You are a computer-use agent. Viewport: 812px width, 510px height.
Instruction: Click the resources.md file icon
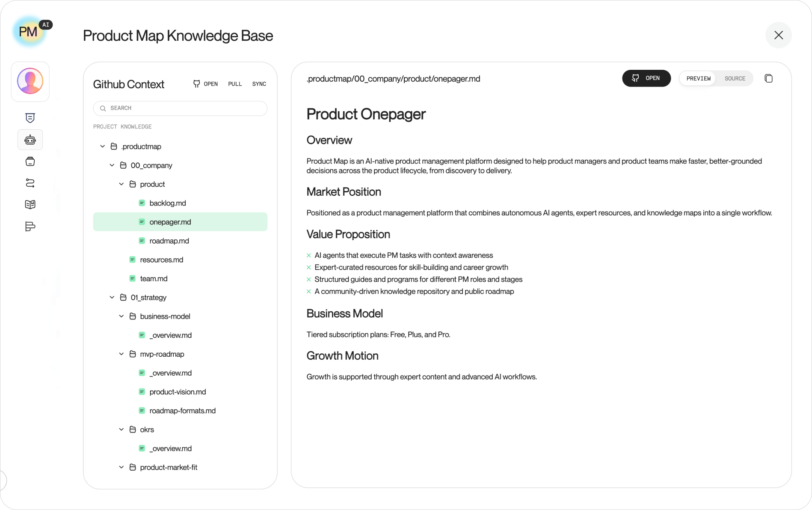point(133,259)
